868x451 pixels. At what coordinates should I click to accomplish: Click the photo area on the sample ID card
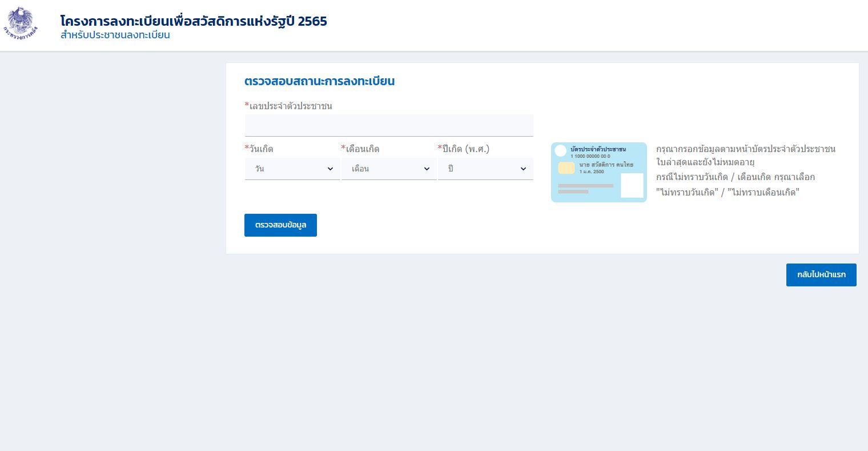pos(632,185)
